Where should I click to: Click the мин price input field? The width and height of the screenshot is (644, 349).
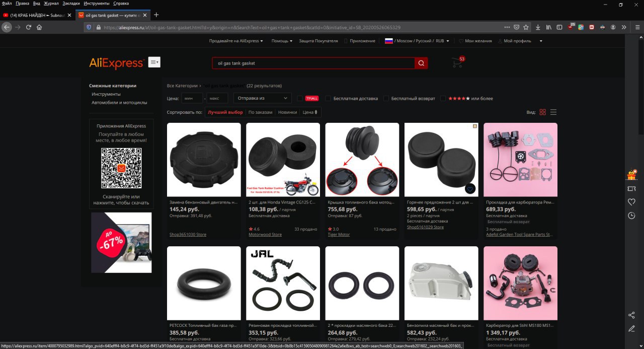(192, 98)
